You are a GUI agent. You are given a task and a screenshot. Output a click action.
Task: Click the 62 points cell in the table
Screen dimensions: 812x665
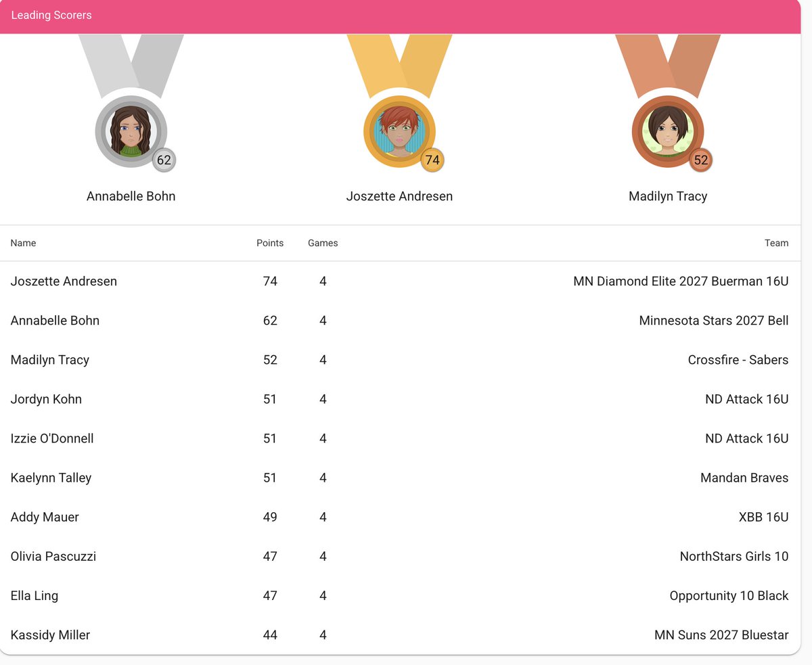pos(270,321)
